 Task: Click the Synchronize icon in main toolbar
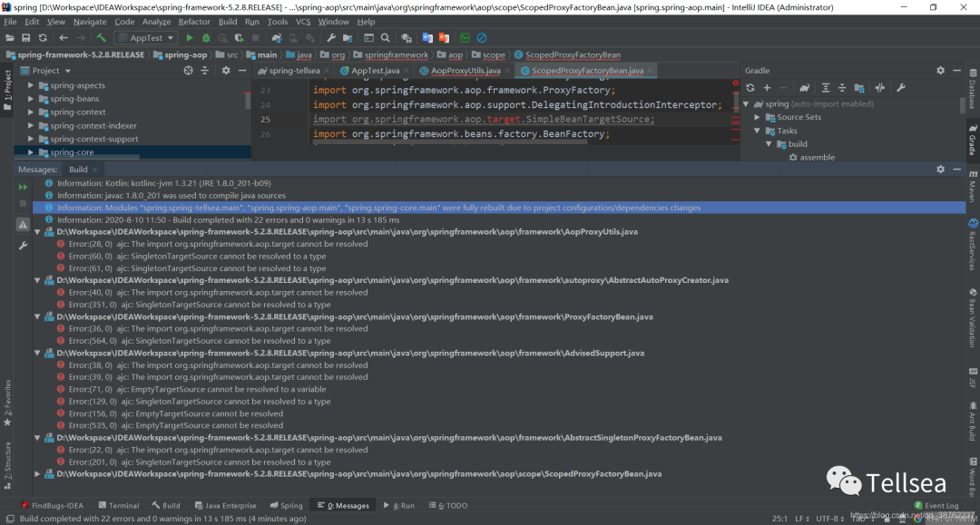[x=43, y=38]
